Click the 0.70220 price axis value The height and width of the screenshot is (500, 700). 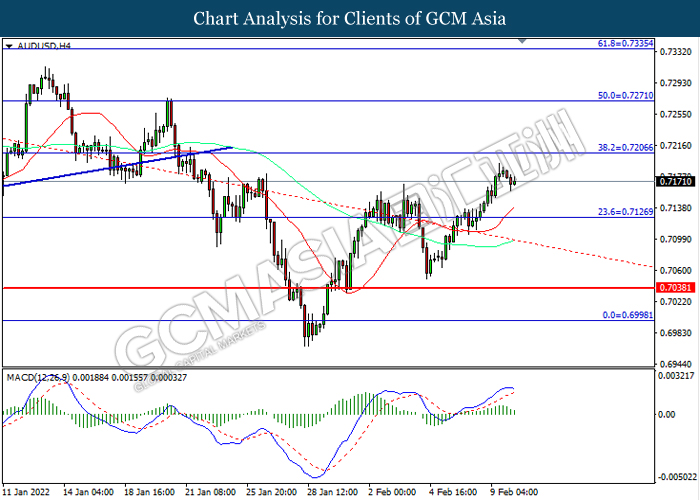[675, 302]
